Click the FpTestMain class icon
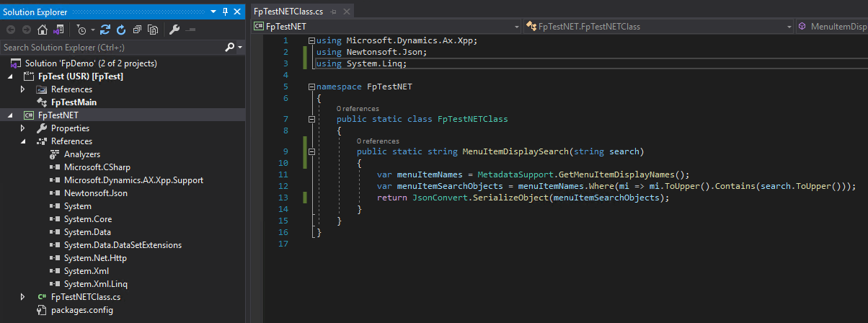Viewport: 868px width, 323px height. point(42,102)
